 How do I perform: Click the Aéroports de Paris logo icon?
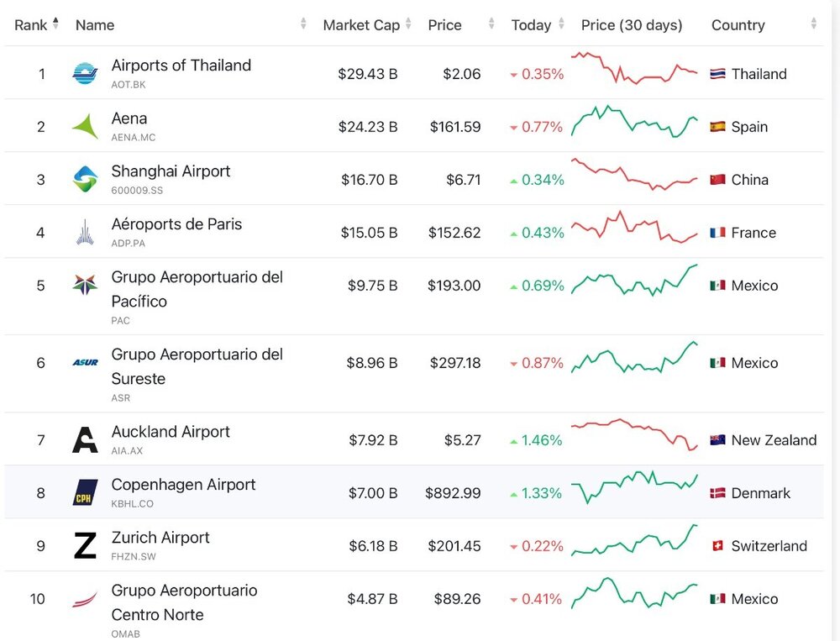[85, 232]
